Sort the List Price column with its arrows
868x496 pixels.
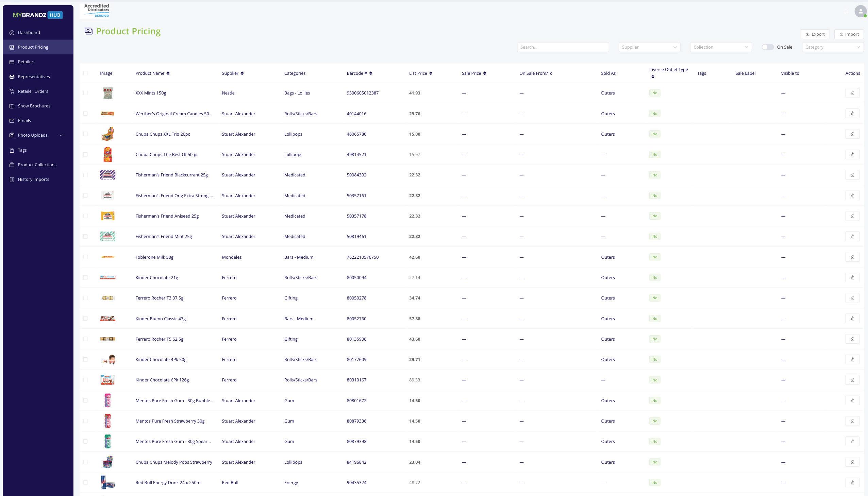point(431,73)
